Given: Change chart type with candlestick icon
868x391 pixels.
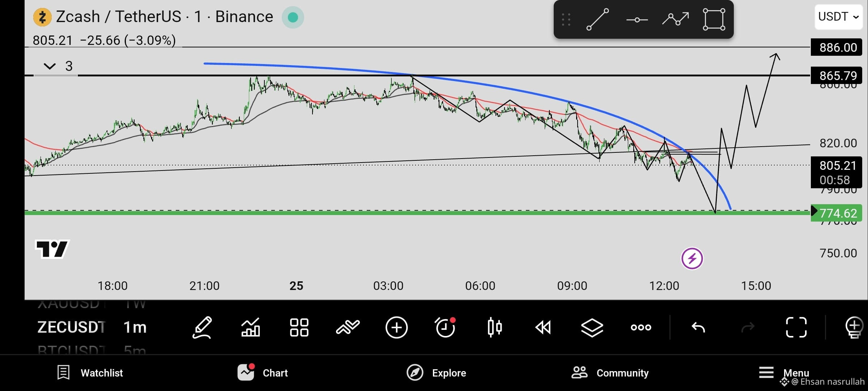Looking at the screenshot, I should click(494, 328).
